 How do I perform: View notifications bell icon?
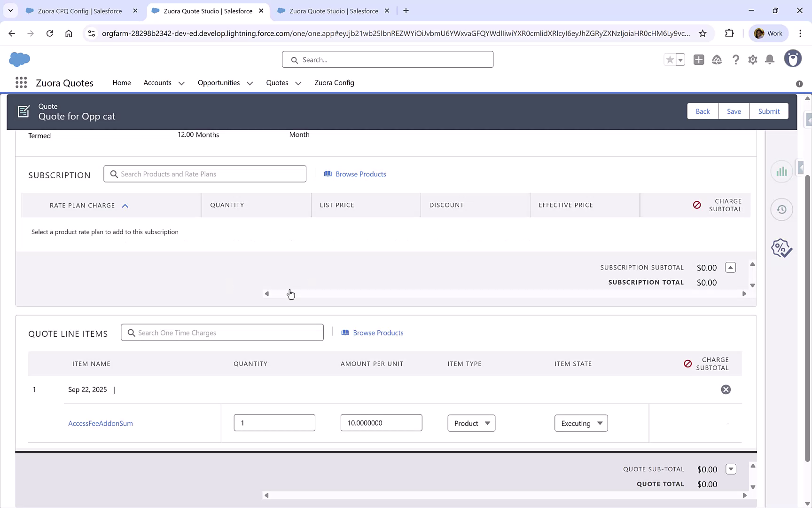(769, 60)
